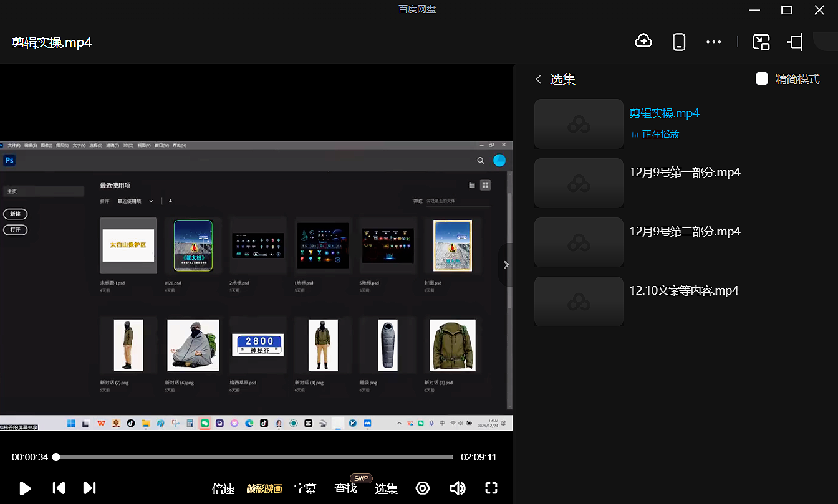
Task: Go back using the arrow beside 选集
Action: 539,79
